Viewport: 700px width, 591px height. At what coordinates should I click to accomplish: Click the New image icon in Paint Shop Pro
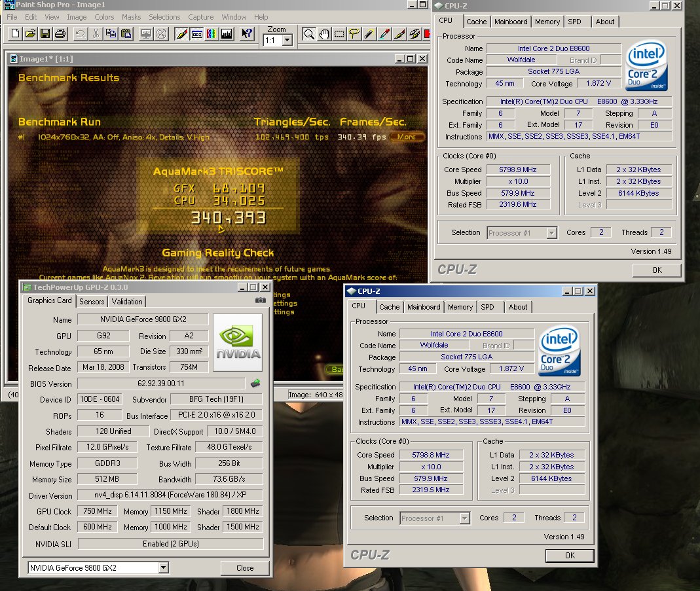15,33
